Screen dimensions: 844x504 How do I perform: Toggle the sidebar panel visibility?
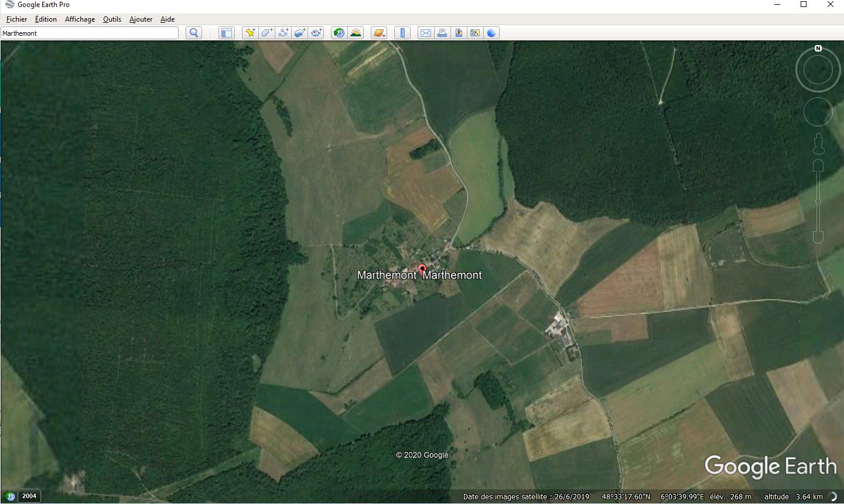pyautogui.click(x=227, y=33)
